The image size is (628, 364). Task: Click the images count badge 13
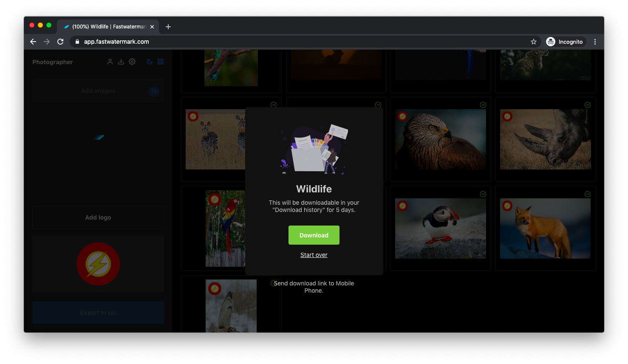pyautogui.click(x=154, y=91)
